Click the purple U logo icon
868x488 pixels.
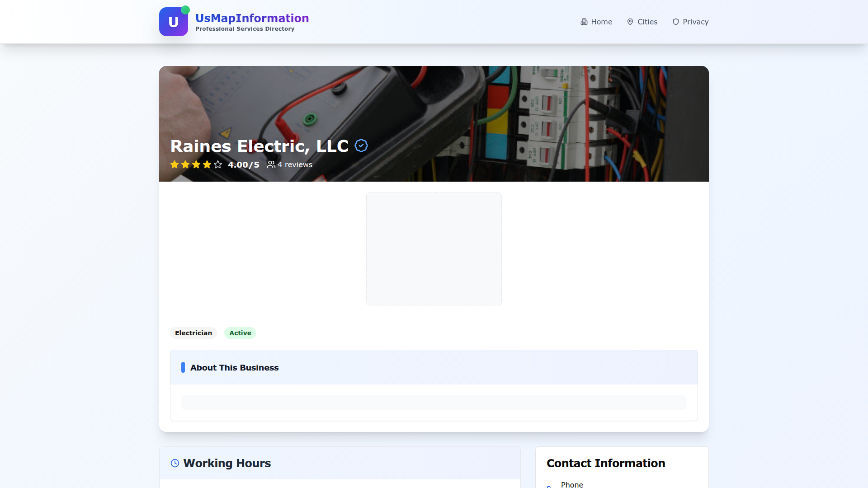click(x=174, y=22)
